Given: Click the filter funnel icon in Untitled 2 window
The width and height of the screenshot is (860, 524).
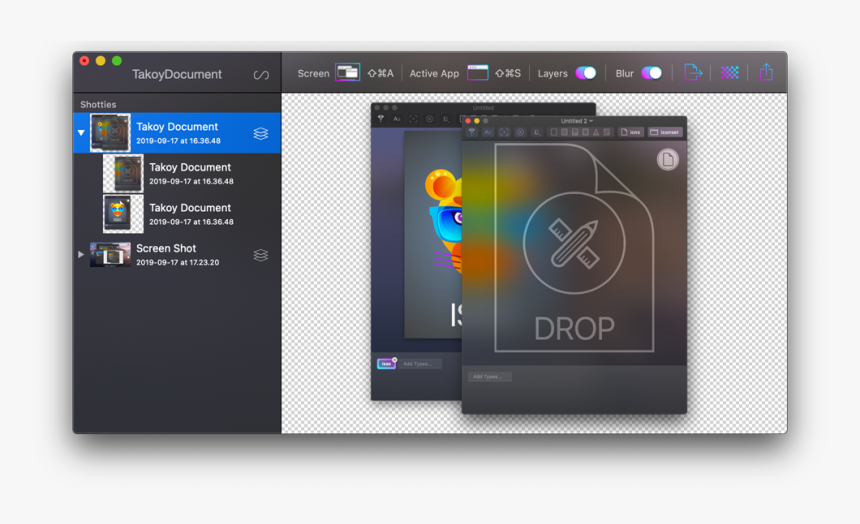Looking at the screenshot, I should click(472, 132).
